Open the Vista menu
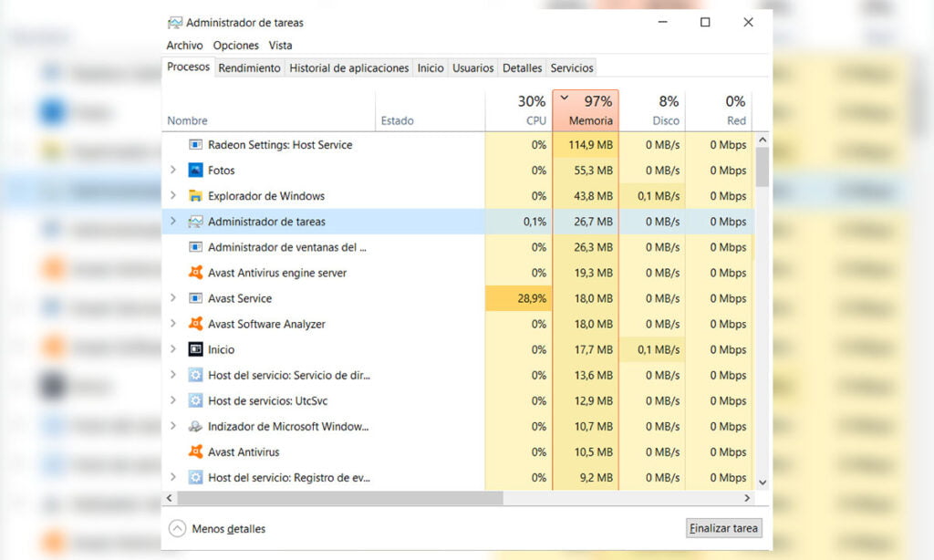 point(280,46)
